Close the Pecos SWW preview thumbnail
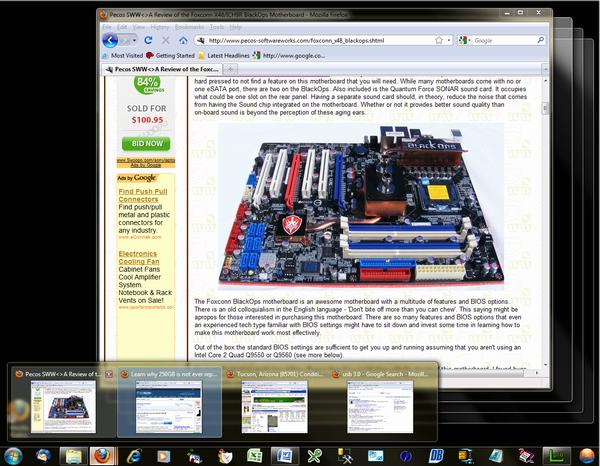 click(109, 374)
